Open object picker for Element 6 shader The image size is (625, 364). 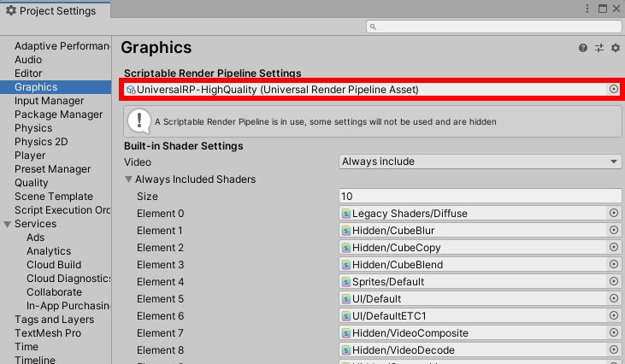[x=614, y=316]
